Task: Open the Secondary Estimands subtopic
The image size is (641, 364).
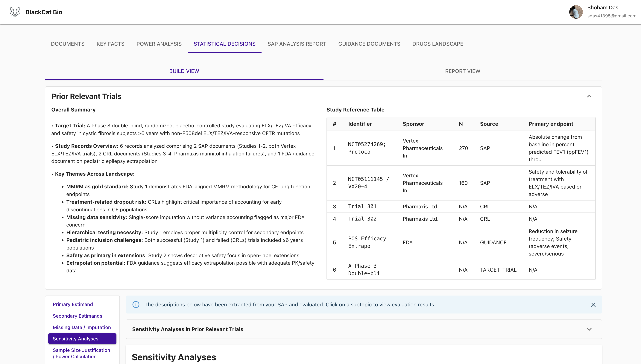Action: tap(78, 316)
